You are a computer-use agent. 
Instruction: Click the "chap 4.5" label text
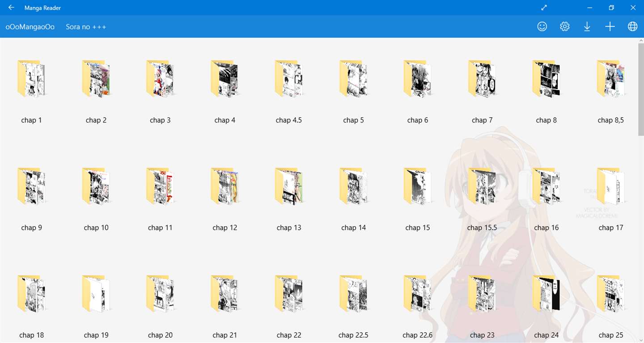coord(289,120)
